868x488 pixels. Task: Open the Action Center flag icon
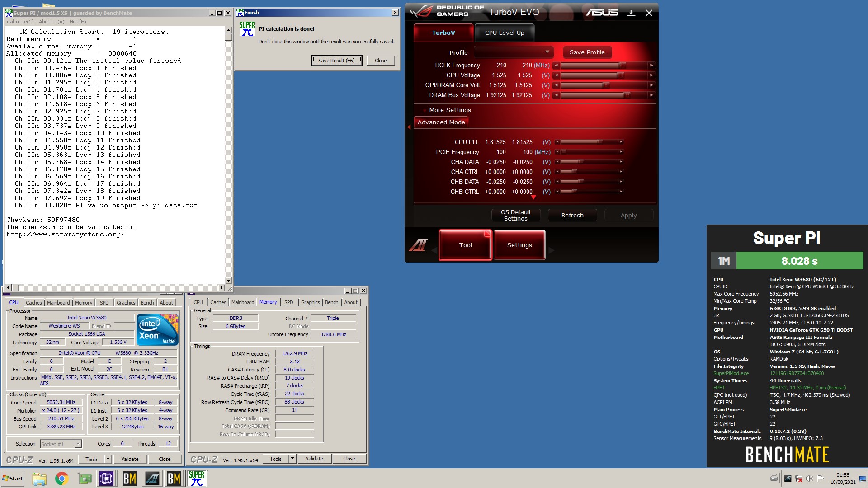point(820,479)
